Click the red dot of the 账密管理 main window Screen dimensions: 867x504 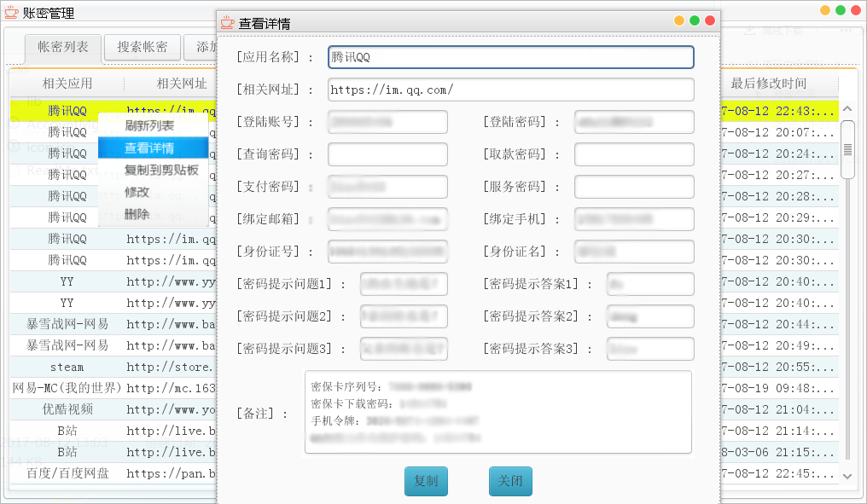click(856, 10)
